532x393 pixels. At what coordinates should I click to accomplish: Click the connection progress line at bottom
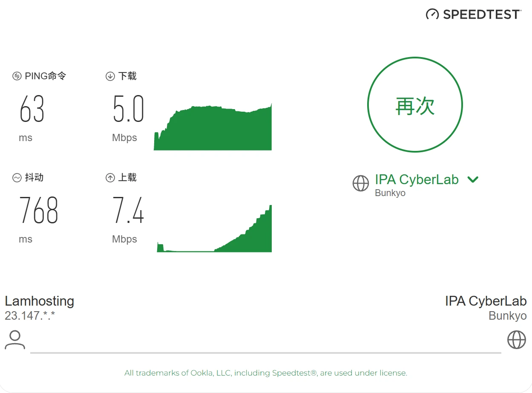pyautogui.click(x=266, y=353)
